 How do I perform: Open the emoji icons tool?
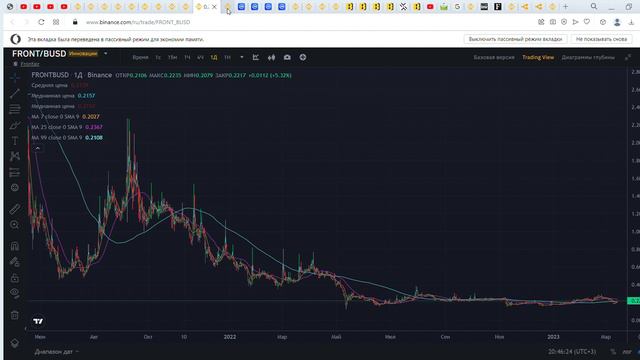point(15,188)
